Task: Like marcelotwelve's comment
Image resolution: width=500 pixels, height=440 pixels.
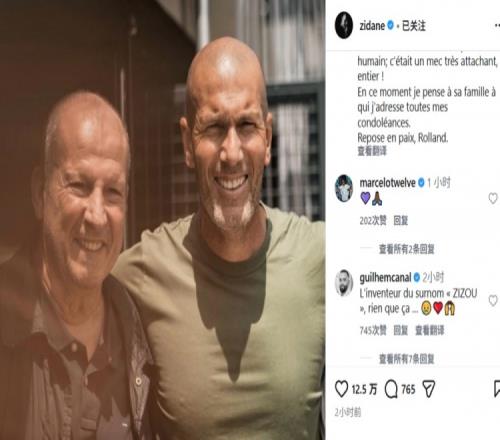Action: tap(493, 198)
